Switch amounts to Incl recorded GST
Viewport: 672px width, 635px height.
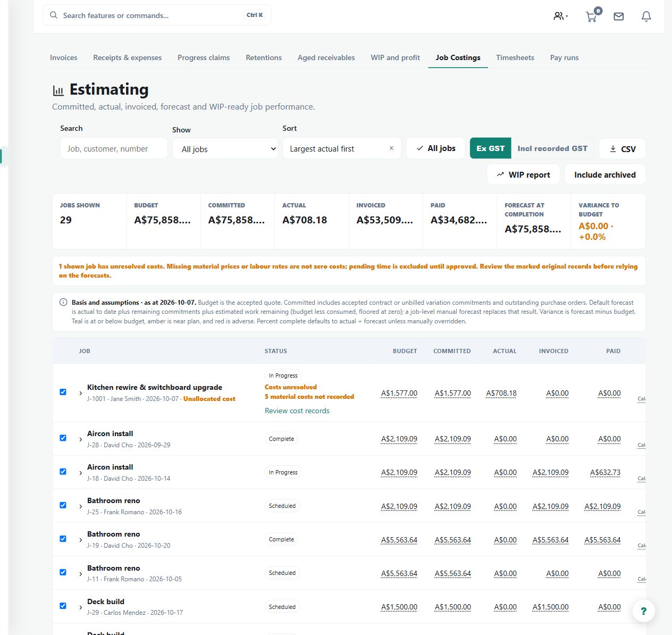(x=552, y=148)
